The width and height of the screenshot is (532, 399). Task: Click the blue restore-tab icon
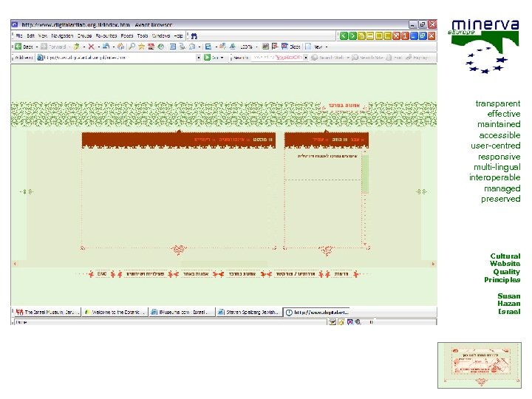click(423, 36)
